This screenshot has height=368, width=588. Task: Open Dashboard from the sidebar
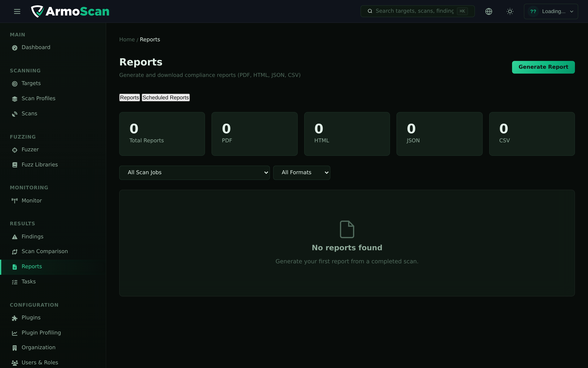click(x=53, y=47)
